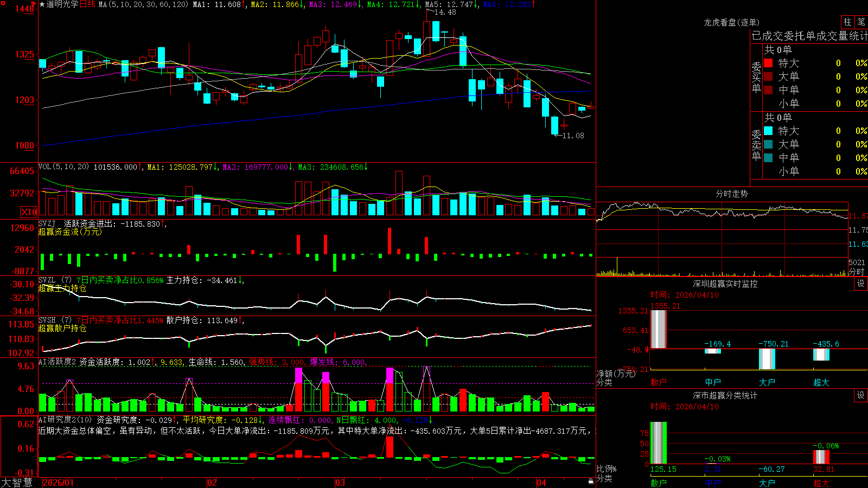Click the 超赢主力持仓 label

(62, 288)
